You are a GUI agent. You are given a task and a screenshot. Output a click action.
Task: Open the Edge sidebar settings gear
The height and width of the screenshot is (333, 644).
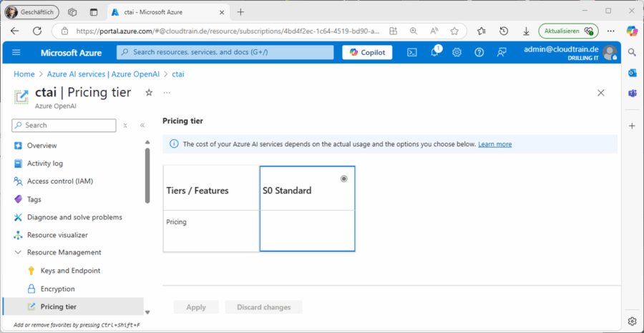coord(632,320)
